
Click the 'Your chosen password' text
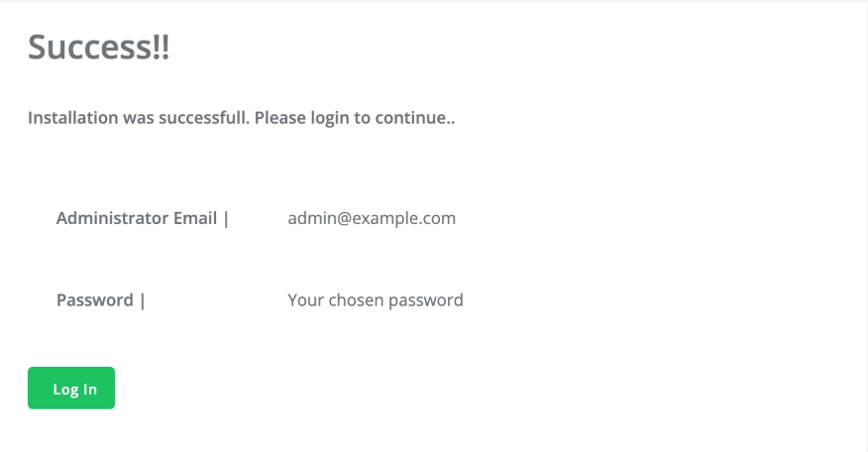(376, 300)
